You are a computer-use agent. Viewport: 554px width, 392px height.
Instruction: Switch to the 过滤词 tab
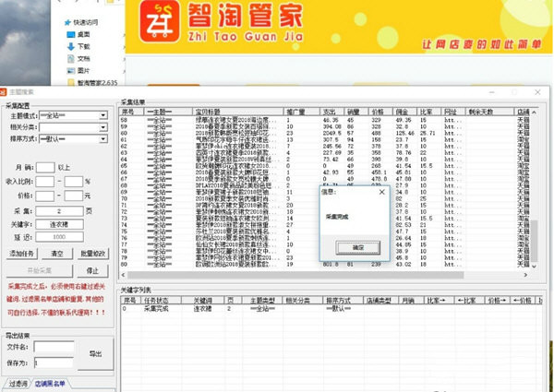(x=18, y=384)
